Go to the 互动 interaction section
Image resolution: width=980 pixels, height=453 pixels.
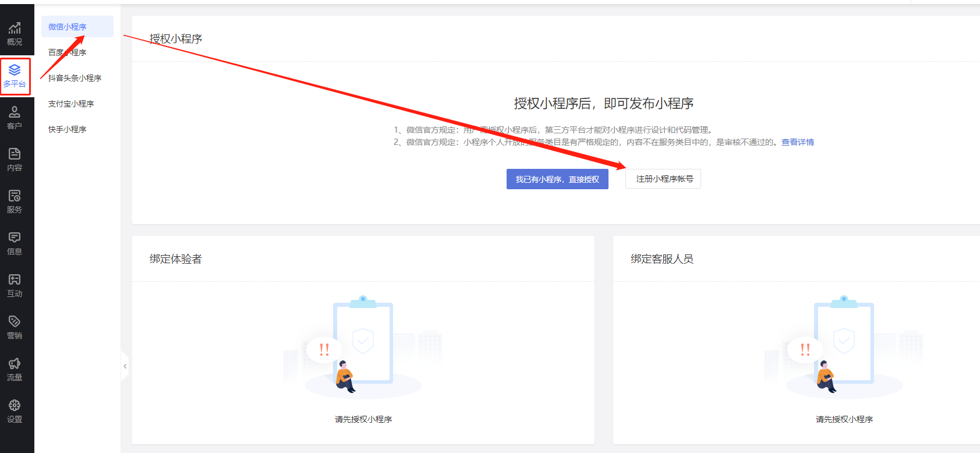[15, 285]
